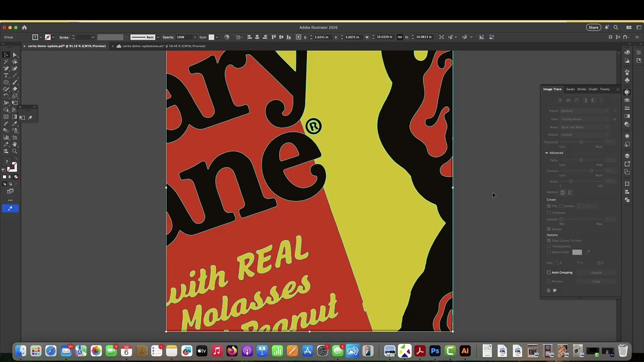Open the Gradient panel tab
The width and height of the screenshot is (644, 362).
(x=593, y=89)
